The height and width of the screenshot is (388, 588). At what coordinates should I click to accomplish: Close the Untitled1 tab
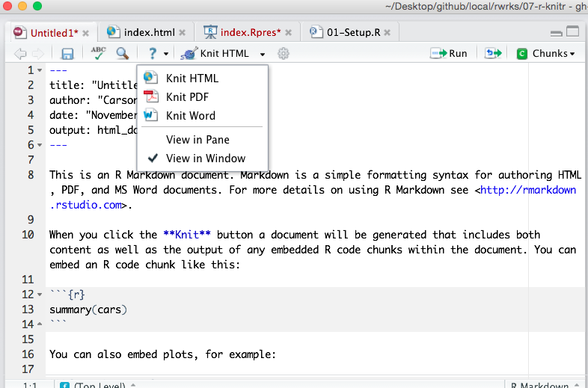click(x=86, y=33)
